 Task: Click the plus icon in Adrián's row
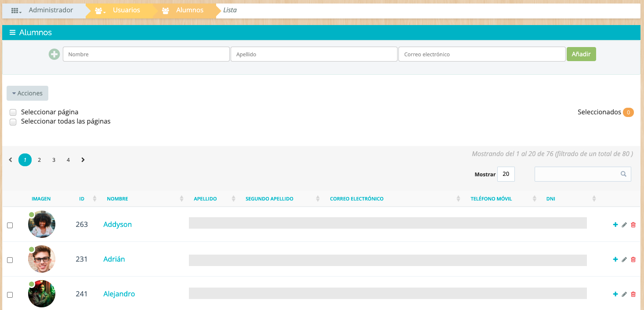point(615,259)
